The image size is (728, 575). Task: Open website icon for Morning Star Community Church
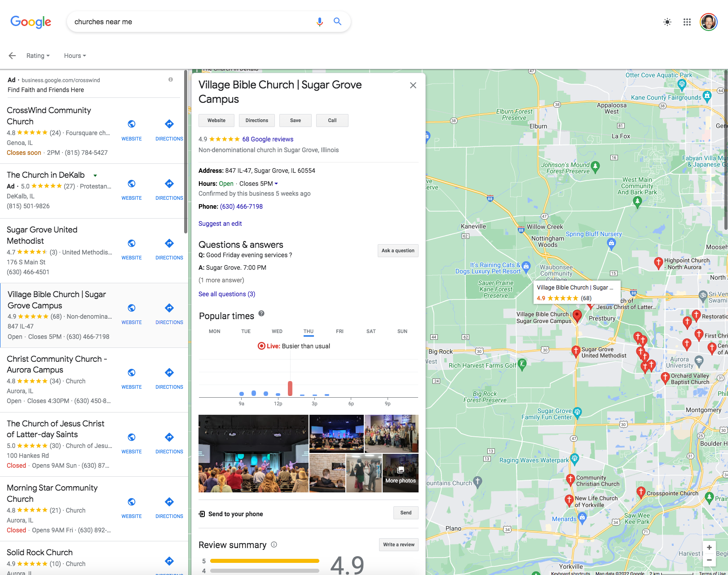[x=132, y=502]
